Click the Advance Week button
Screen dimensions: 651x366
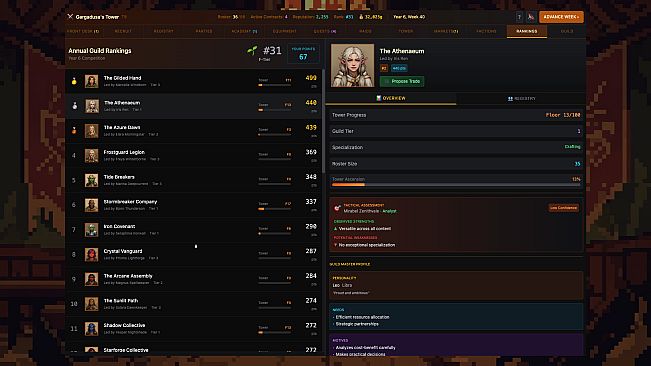click(561, 17)
